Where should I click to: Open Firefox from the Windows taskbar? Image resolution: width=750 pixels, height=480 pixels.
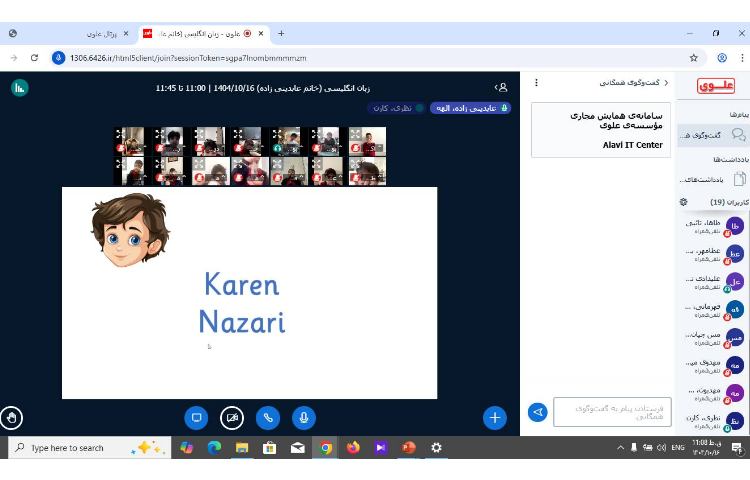click(353, 448)
